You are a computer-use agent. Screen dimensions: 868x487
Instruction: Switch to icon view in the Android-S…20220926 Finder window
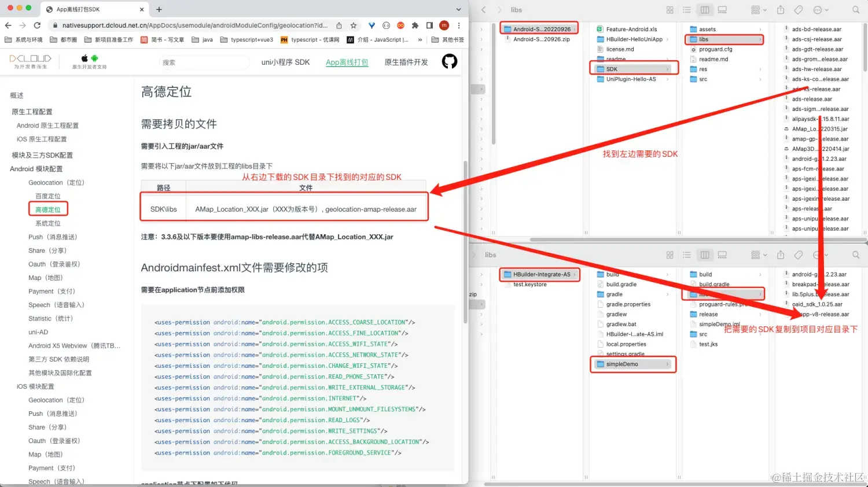click(670, 10)
